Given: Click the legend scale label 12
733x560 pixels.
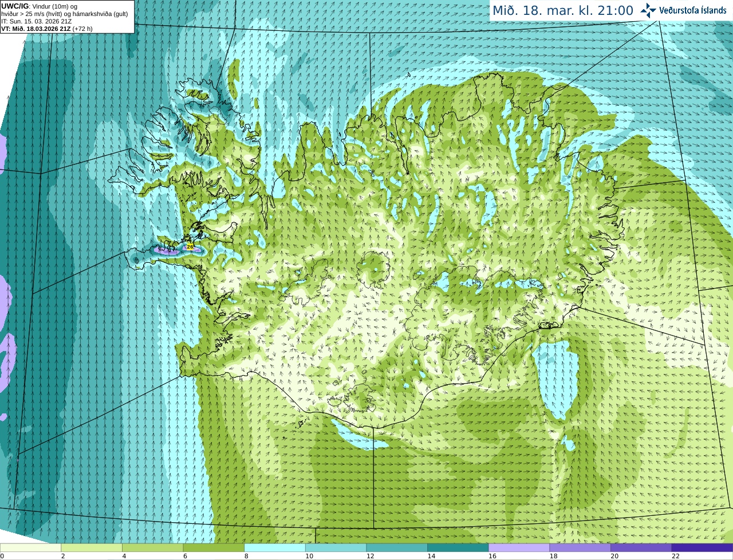Looking at the screenshot, I should (370, 556).
